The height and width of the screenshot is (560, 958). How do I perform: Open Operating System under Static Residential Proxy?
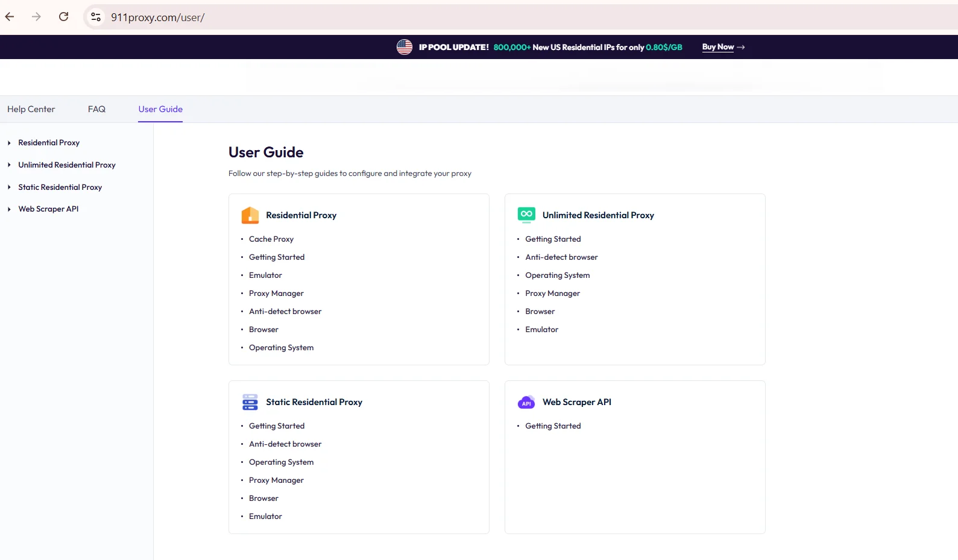[x=281, y=462]
